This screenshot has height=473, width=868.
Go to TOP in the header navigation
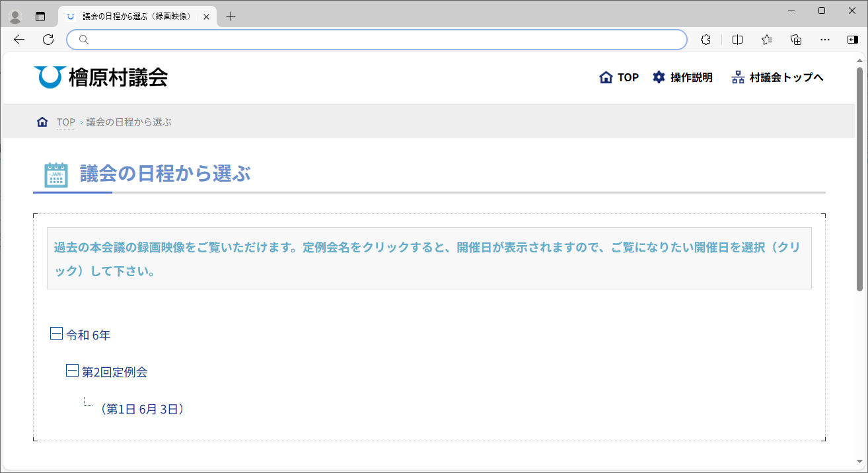[x=619, y=77]
